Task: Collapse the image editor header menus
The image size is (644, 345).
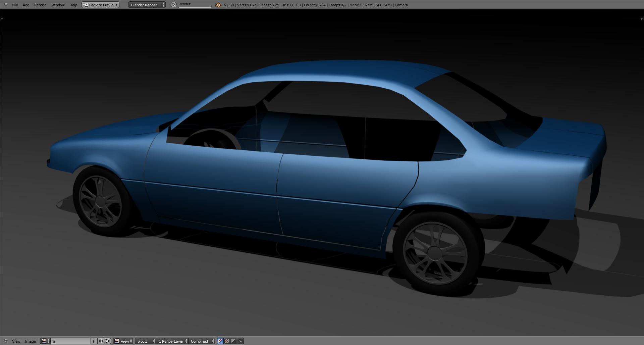Action: (6, 341)
